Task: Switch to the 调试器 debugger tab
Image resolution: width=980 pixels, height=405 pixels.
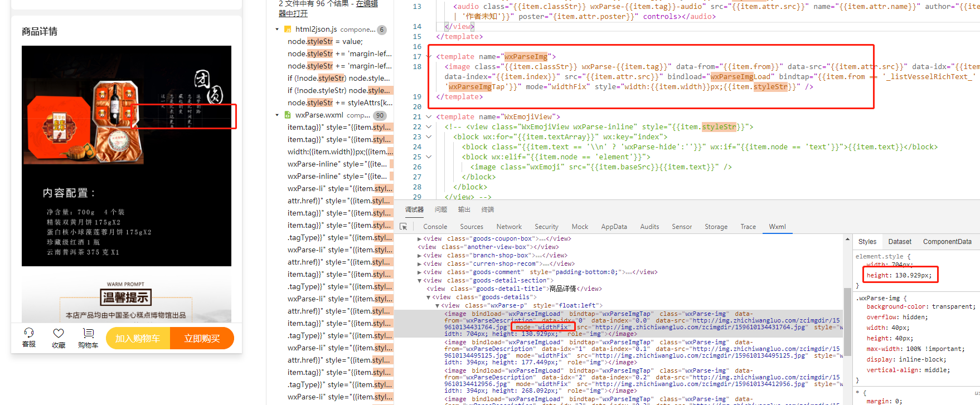Action: coord(414,209)
